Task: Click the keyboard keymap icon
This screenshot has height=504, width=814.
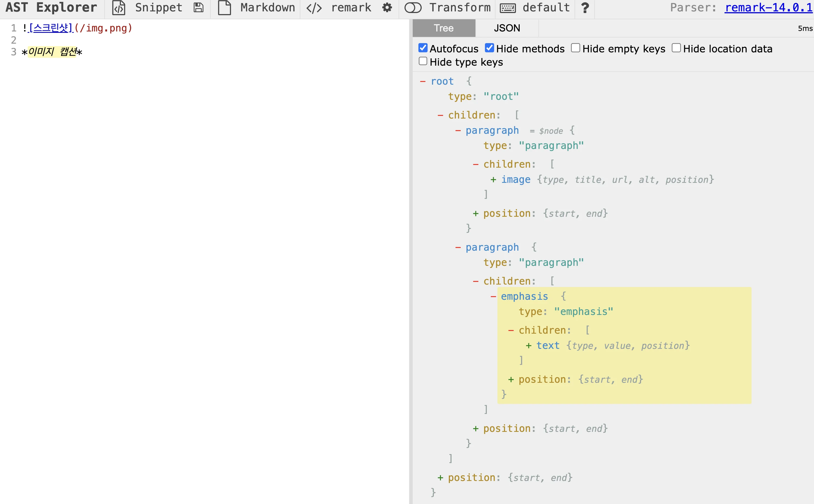Action: tap(508, 8)
